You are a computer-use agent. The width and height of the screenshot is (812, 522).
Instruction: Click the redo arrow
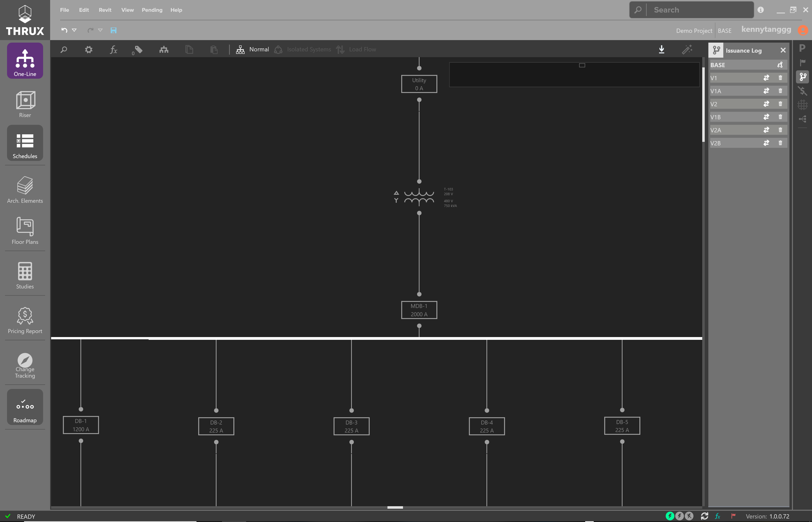pos(90,30)
